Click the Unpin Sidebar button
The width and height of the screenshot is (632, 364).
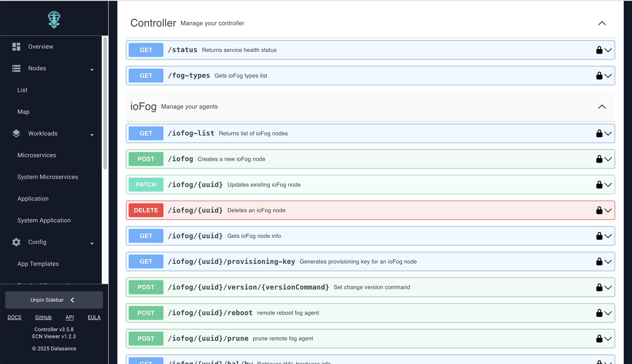coord(54,300)
